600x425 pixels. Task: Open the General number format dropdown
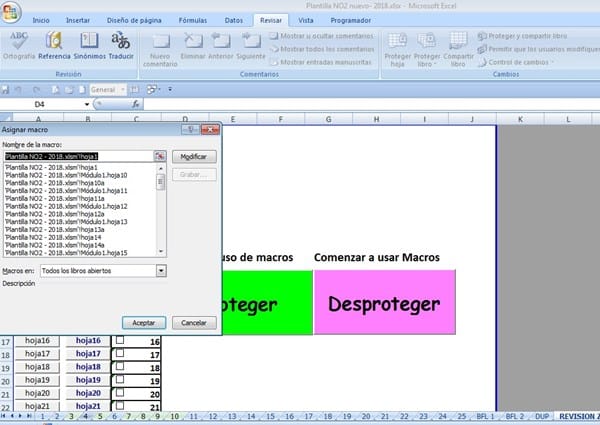pos(123,90)
